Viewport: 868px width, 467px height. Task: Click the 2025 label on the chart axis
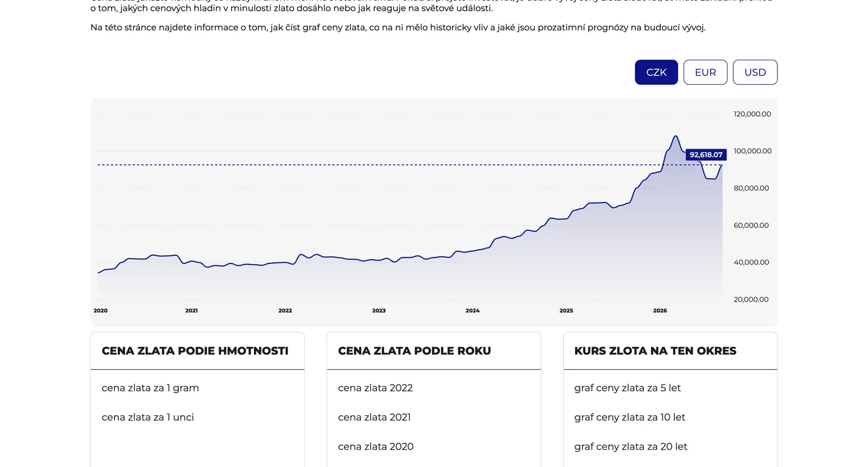[566, 311]
